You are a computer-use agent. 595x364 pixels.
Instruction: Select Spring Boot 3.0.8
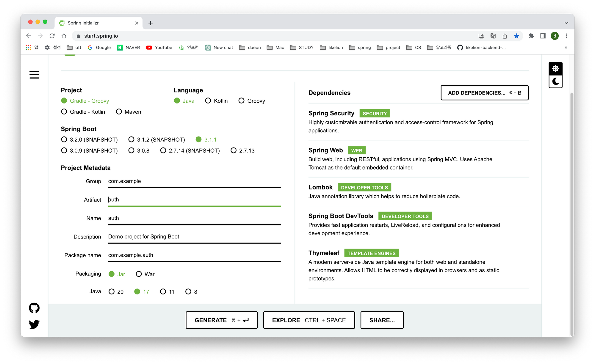tap(139, 150)
